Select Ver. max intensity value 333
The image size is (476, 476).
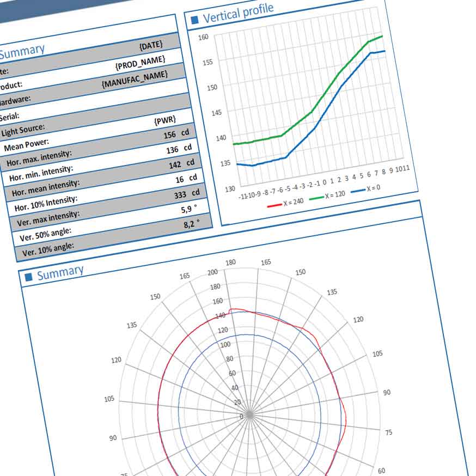pos(180,194)
